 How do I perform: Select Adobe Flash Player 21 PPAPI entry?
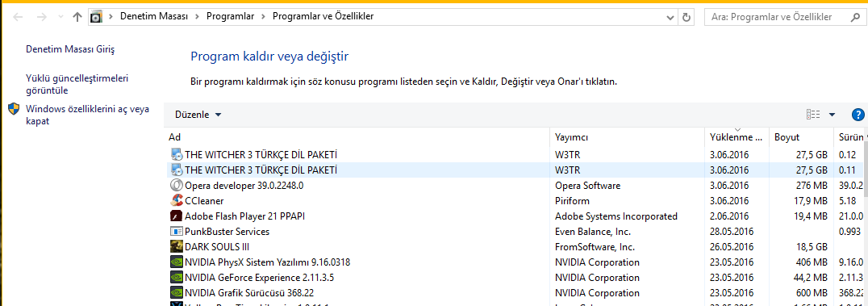[x=244, y=216]
